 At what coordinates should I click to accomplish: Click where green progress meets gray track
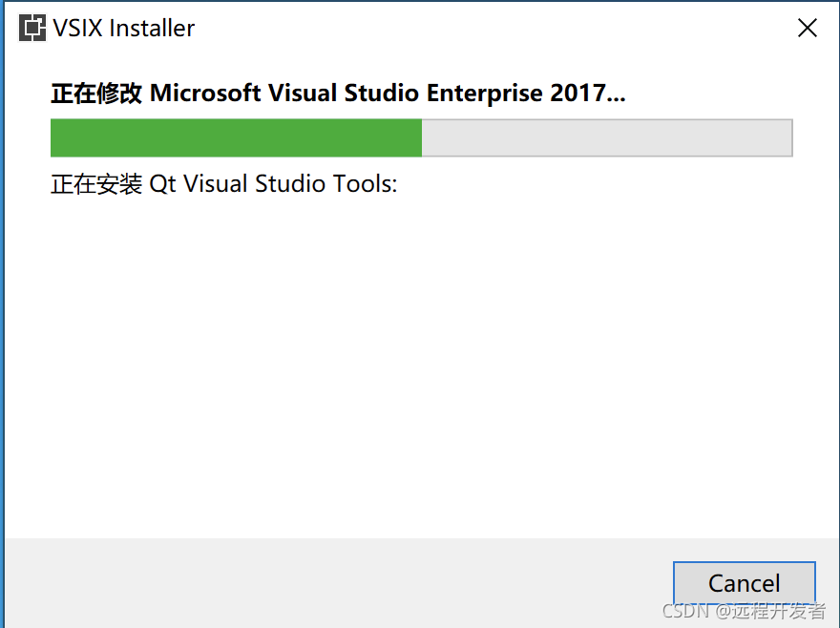(x=422, y=137)
